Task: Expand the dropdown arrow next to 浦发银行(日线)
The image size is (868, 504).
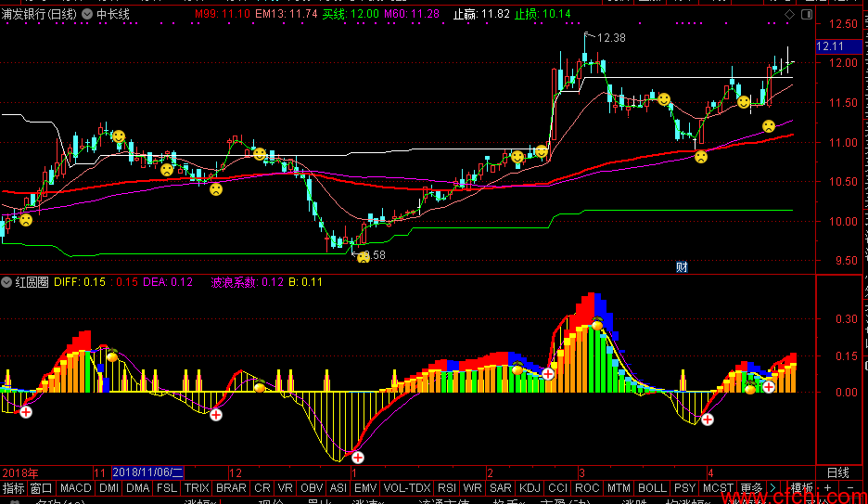Action: pyautogui.click(x=87, y=14)
